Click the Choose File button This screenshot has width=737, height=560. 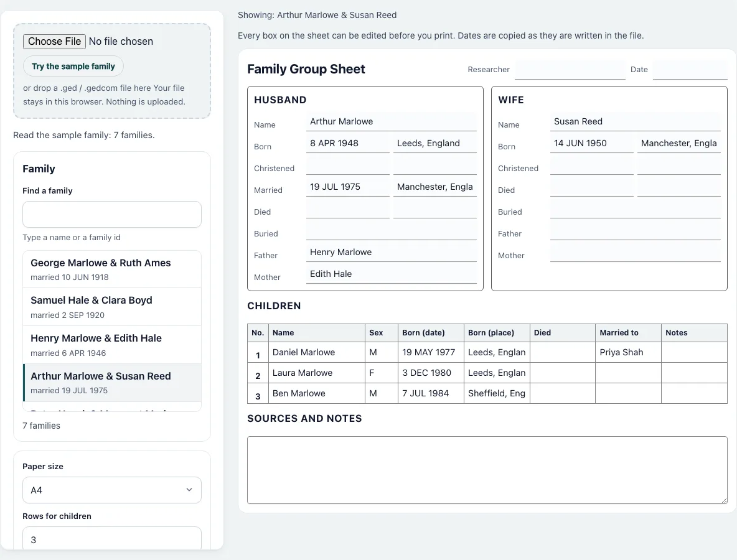coord(55,41)
